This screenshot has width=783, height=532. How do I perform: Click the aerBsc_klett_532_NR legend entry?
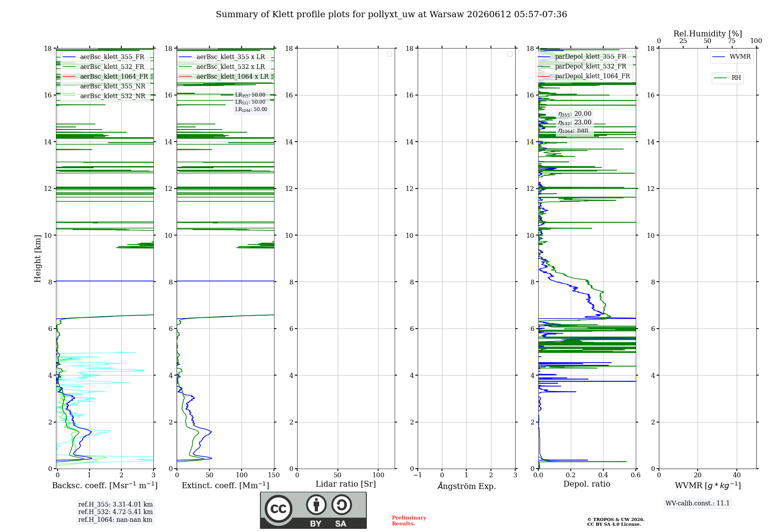click(x=104, y=96)
